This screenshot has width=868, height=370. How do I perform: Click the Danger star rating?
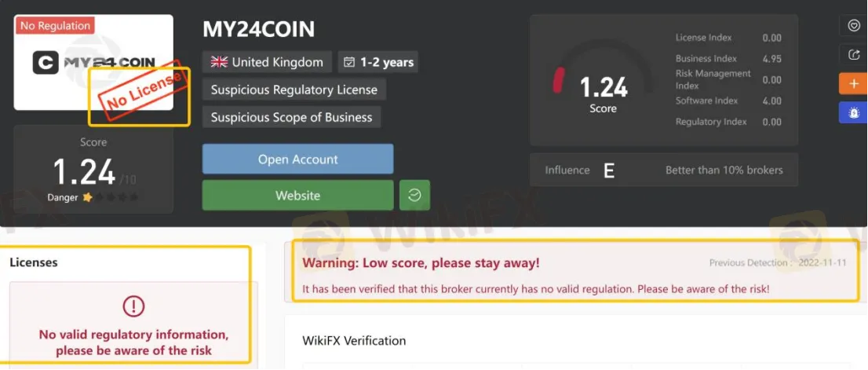[x=110, y=197]
